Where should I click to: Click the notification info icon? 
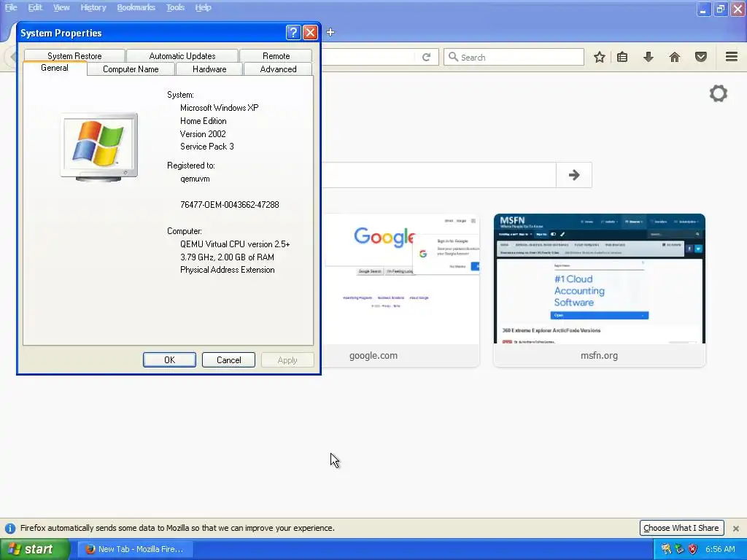10,528
